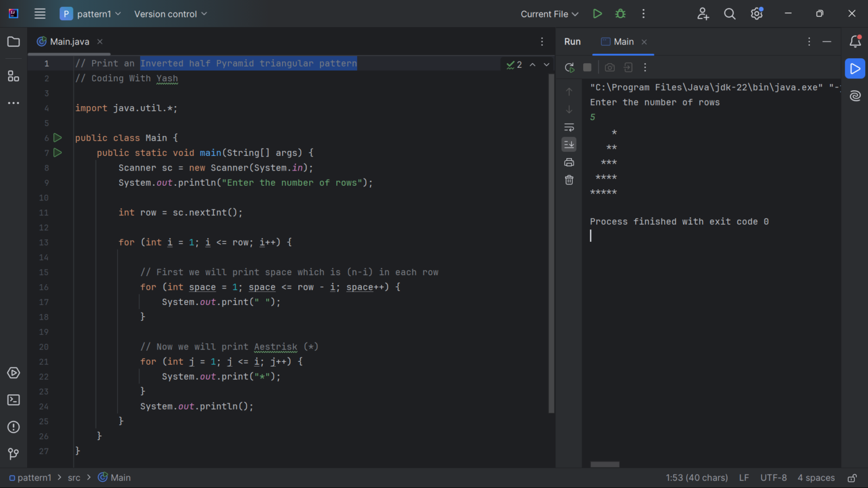Screen dimensions: 868x488
Task: Open the Terminal tool window
Action: tap(14, 400)
